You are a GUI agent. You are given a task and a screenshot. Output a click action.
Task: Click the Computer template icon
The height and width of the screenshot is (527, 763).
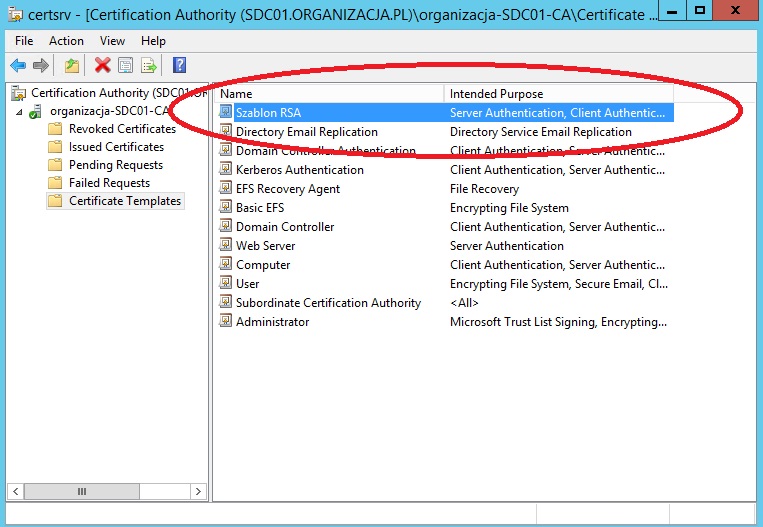(225, 264)
